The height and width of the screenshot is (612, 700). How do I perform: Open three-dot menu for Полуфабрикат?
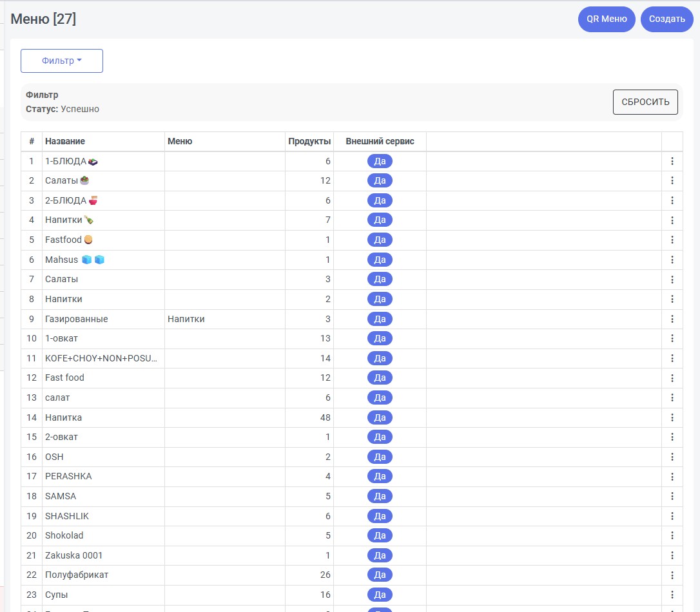click(672, 575)
